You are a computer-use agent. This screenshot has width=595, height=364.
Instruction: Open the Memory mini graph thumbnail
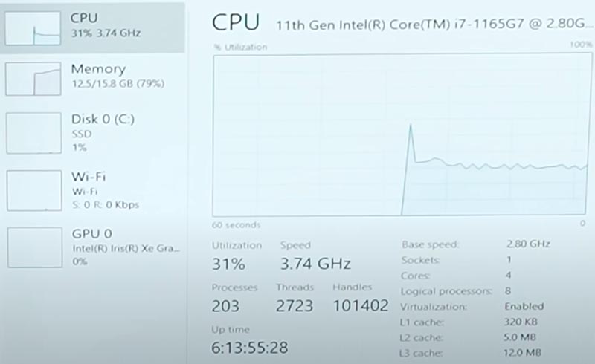coord(33,79)
